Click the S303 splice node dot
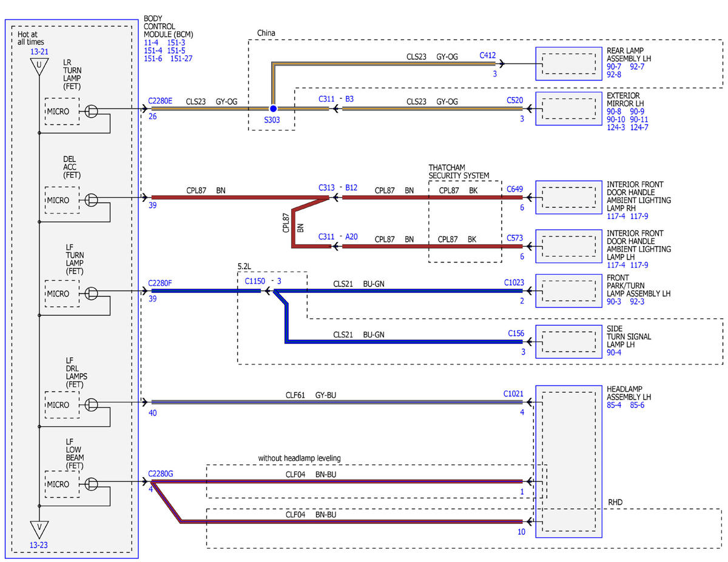This screenshot has width=728, height=562. point(273,109)
